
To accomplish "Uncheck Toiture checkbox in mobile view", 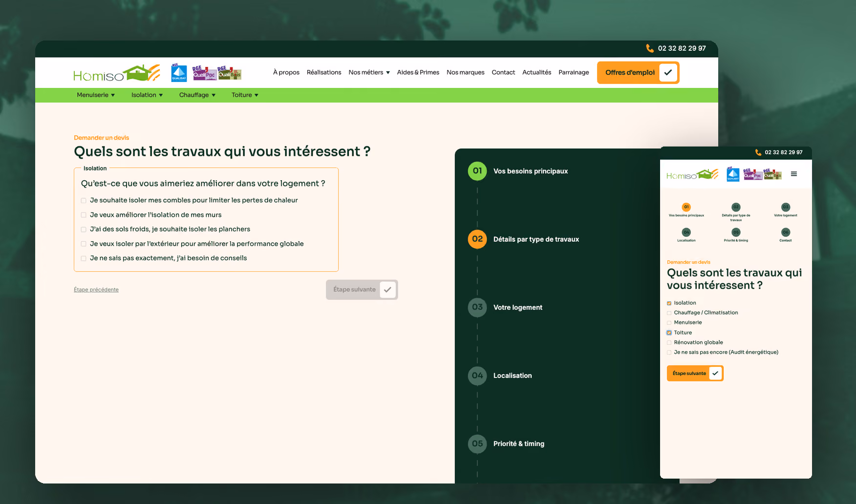I will pos(669,333).
